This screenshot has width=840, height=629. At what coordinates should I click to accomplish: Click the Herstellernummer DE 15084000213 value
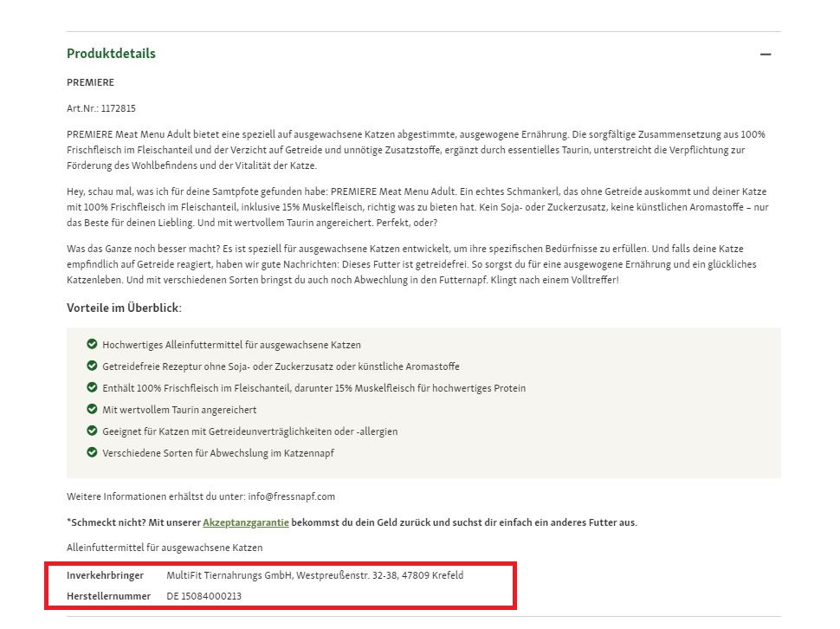point(204,596)
